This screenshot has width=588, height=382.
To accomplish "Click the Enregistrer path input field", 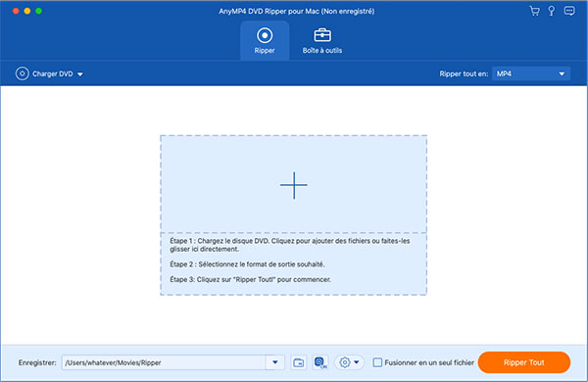I will tap(164, 362).
